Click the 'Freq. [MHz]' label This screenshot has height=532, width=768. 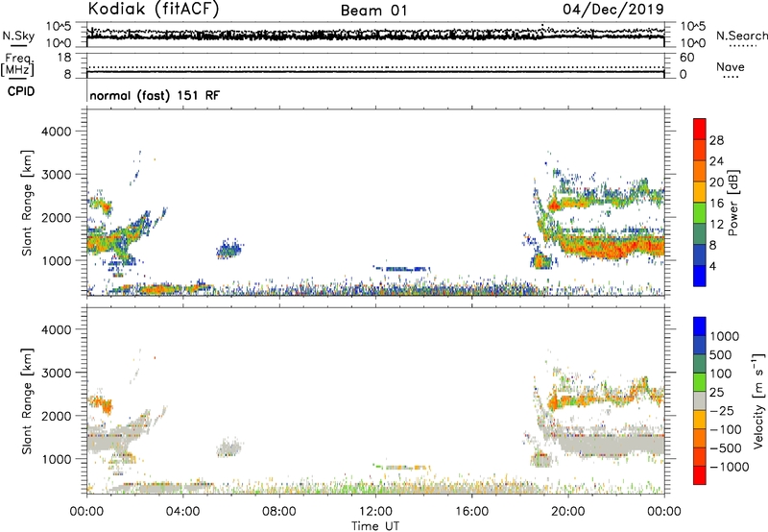pyautogui.click(x=18, y=64)
